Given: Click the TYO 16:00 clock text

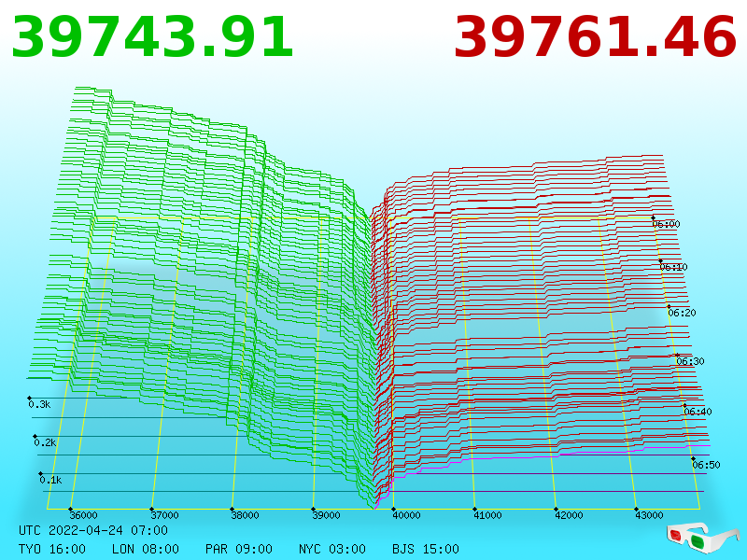Looking at the screenshot, I should 52,549.
